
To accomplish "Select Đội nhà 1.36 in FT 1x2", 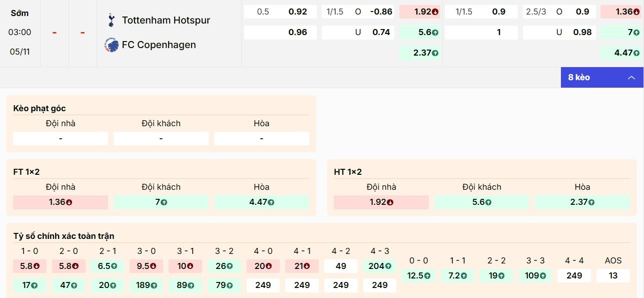I will (x=60, y=202).
